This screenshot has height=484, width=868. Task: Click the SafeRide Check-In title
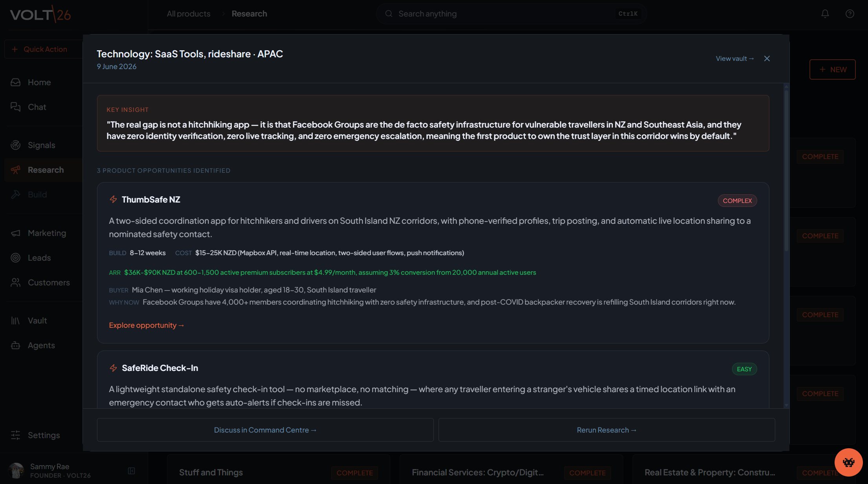click(x=160, y=368)
